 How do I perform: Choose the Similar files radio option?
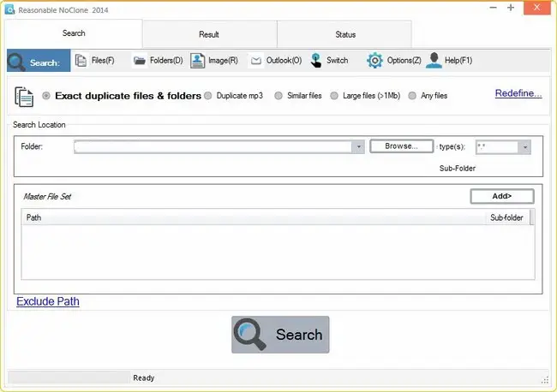pos(278,96)
